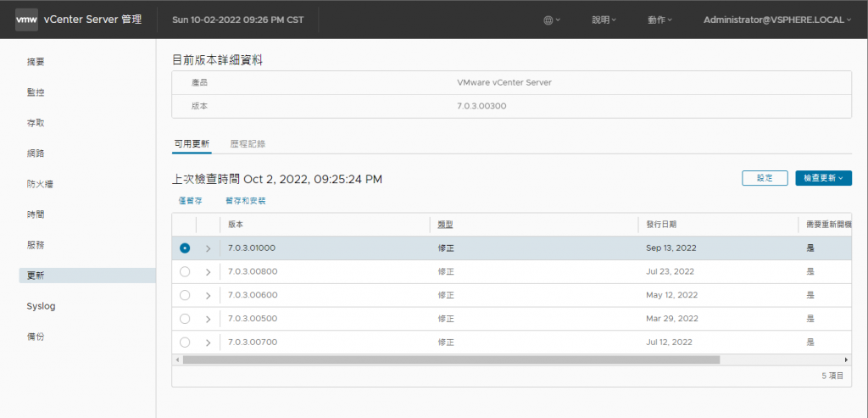Go to 防火牆 in the sidebar
This screenshot has height=418, width=868.
40,184
